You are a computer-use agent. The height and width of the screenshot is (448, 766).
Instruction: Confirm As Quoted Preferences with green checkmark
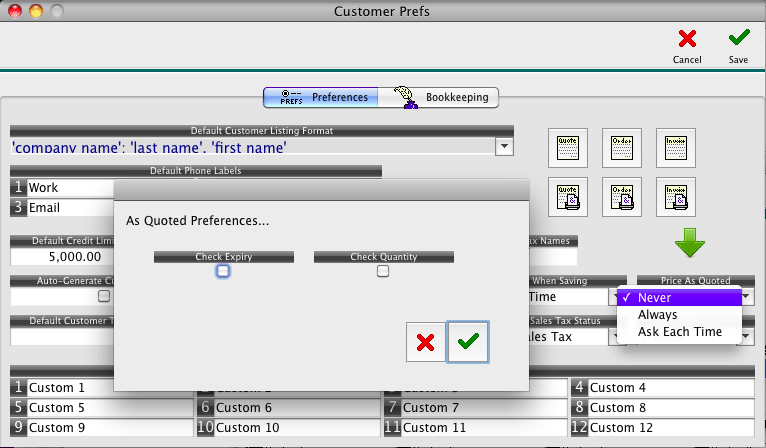[468, 342]
